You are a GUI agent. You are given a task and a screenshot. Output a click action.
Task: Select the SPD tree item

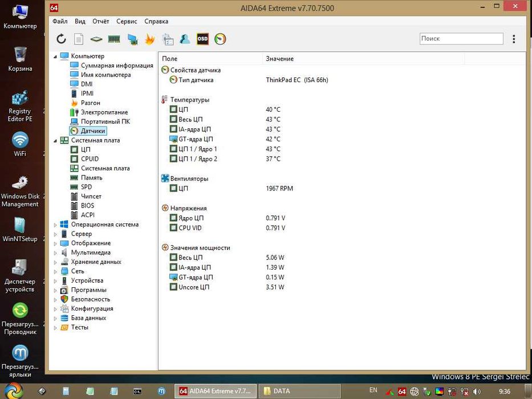86,187
